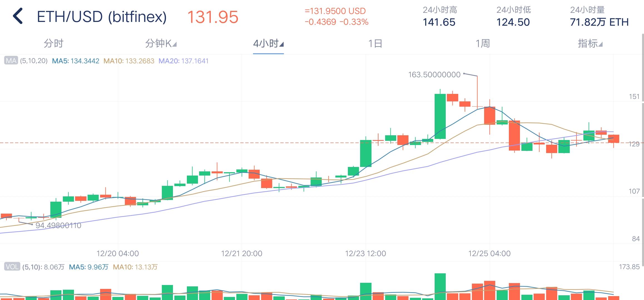The height and width of the screenshot is (300, 644).
Task: Click the 24小时低 value 124.50
Action: point(513,22)
